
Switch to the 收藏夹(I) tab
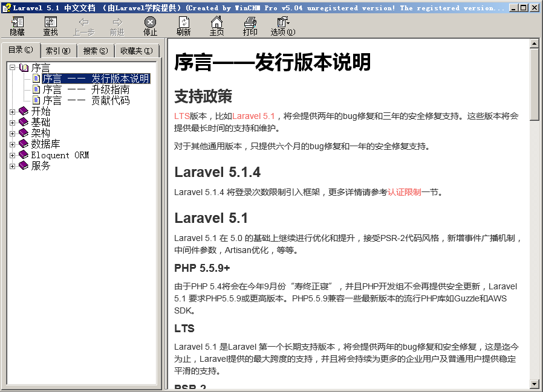click(137, 51)
